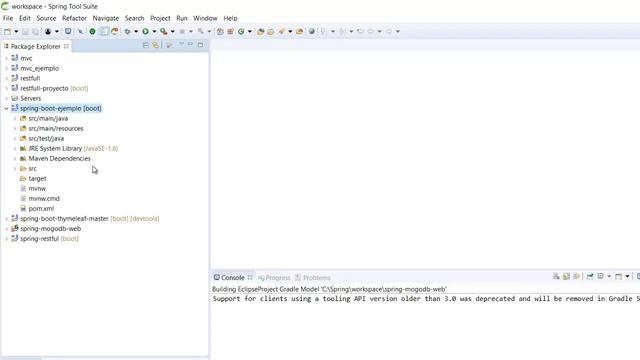Expand the mvc project node

(6, 58)
